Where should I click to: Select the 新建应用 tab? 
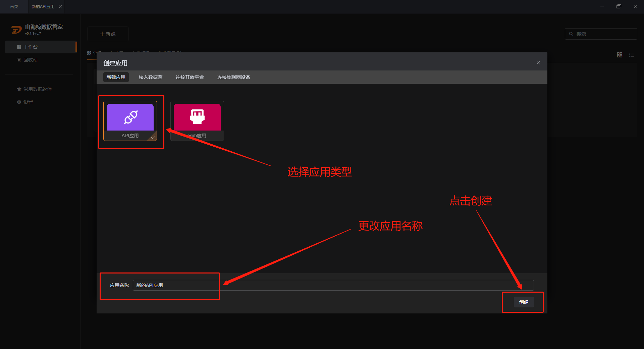[116, 77]
